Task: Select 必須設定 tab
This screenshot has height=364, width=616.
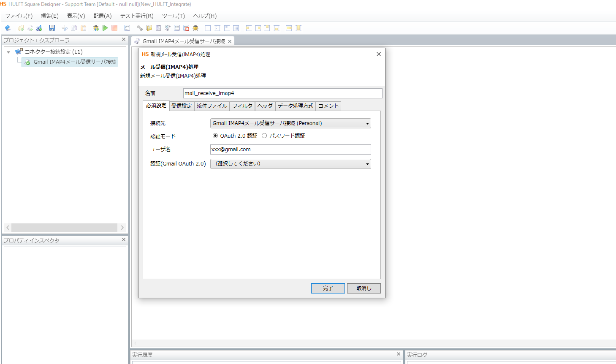Action: tap(156, 106)
